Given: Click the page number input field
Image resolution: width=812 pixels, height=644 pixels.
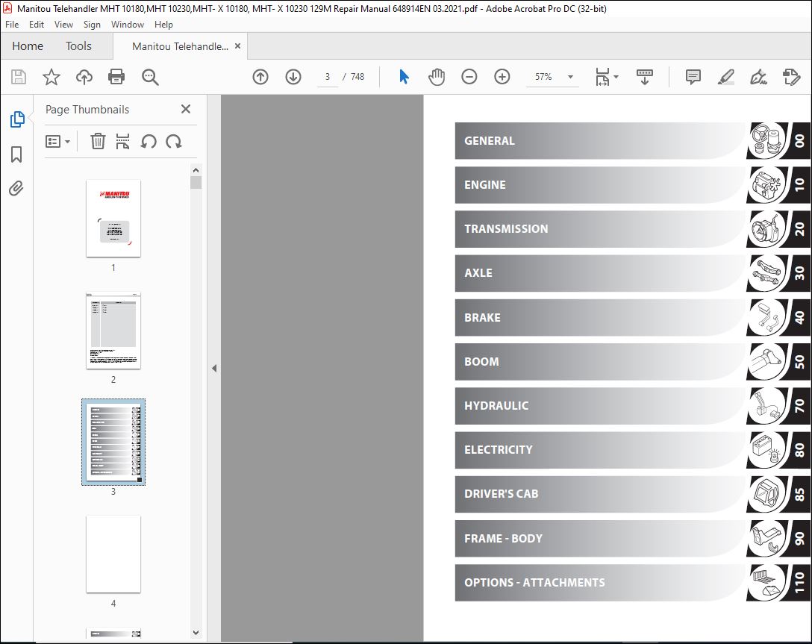Looking at the screenshot, I should 328,77.
